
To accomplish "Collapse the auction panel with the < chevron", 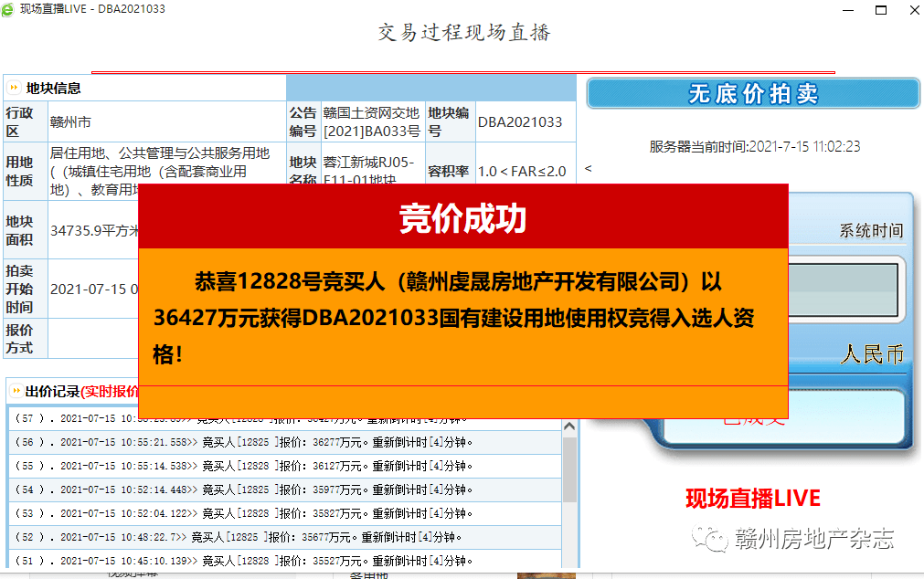I will click(x=589, y=171).
